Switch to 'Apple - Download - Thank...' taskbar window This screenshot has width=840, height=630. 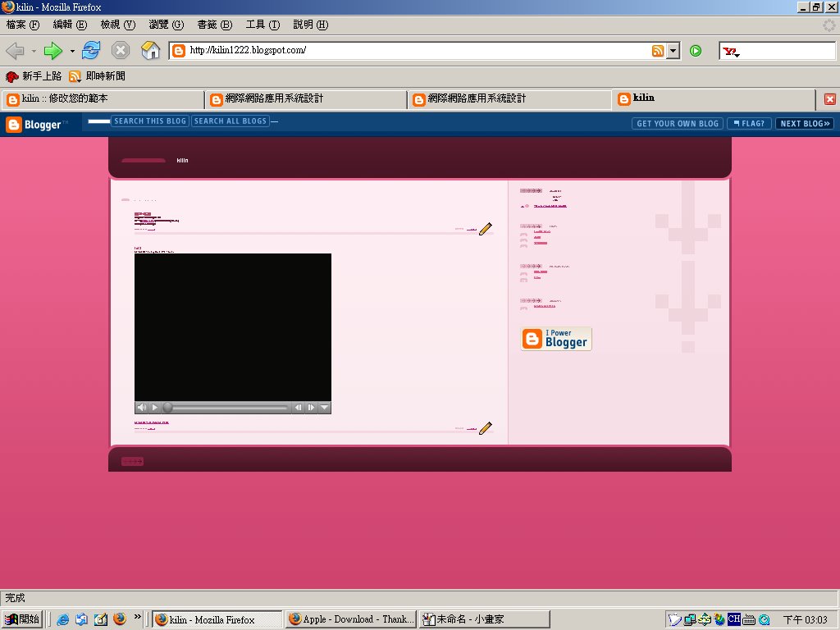pos(351,619)
